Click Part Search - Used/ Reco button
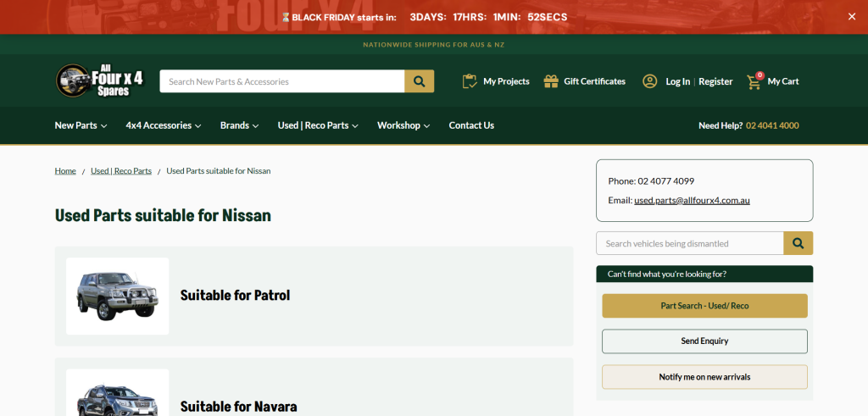Viewport: 868px width, 416px height. tap(704, 306)
